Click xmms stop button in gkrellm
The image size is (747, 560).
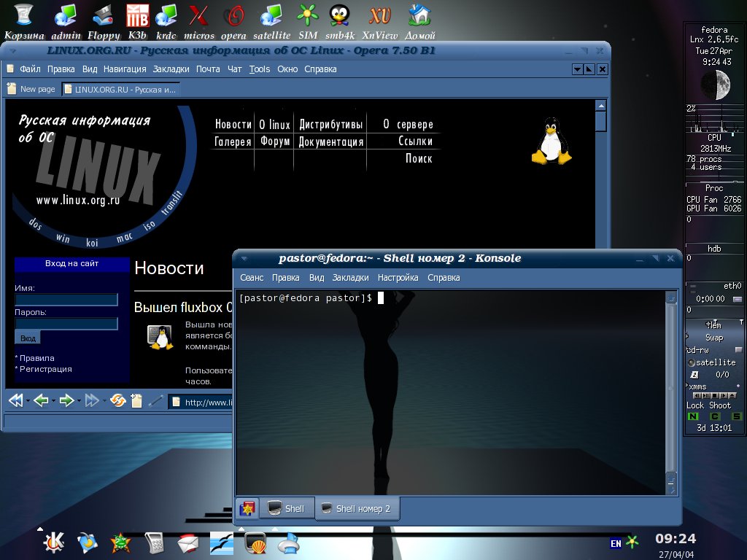coord(715,395)
